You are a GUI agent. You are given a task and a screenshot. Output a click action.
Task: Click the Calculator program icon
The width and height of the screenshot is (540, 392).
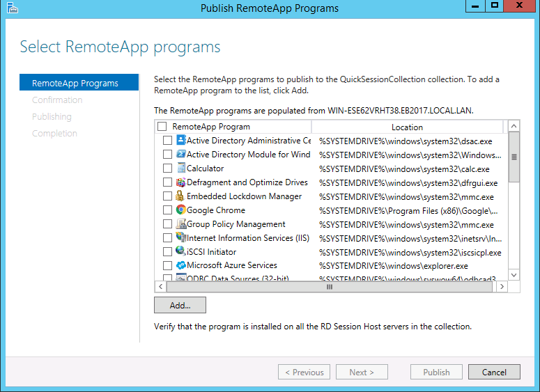point(180,168)
